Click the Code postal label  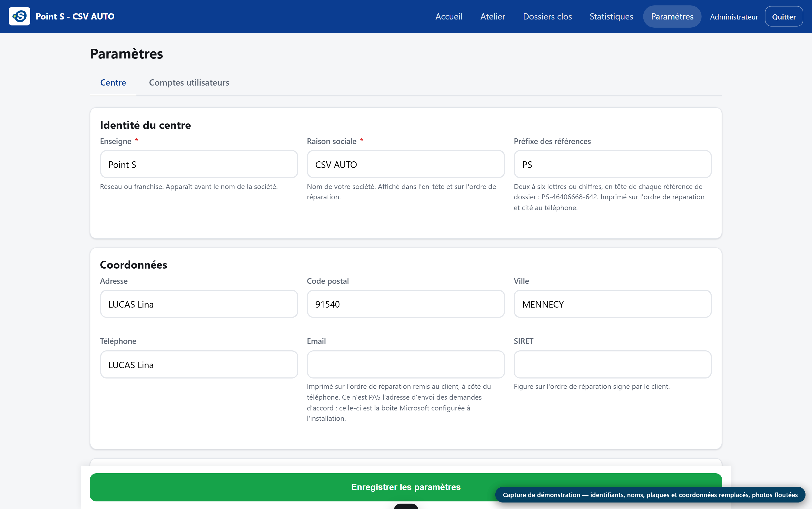328,281
